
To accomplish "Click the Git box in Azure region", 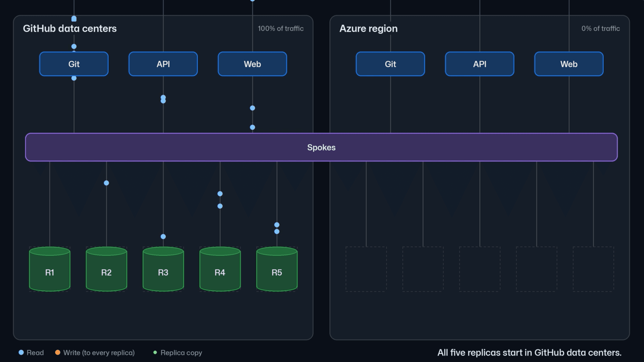I will (x=390, y=64).
